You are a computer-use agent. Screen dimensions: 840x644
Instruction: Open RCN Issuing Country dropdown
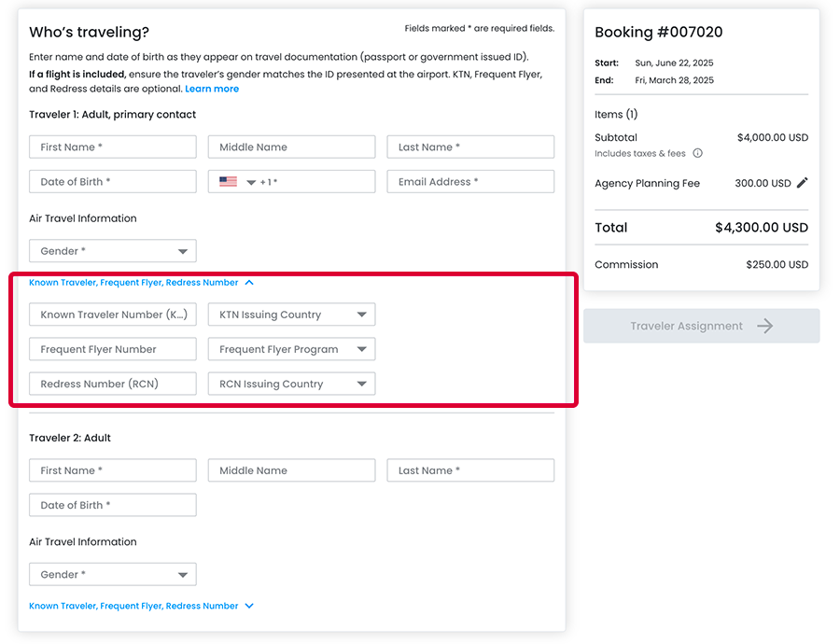(291, 384)
